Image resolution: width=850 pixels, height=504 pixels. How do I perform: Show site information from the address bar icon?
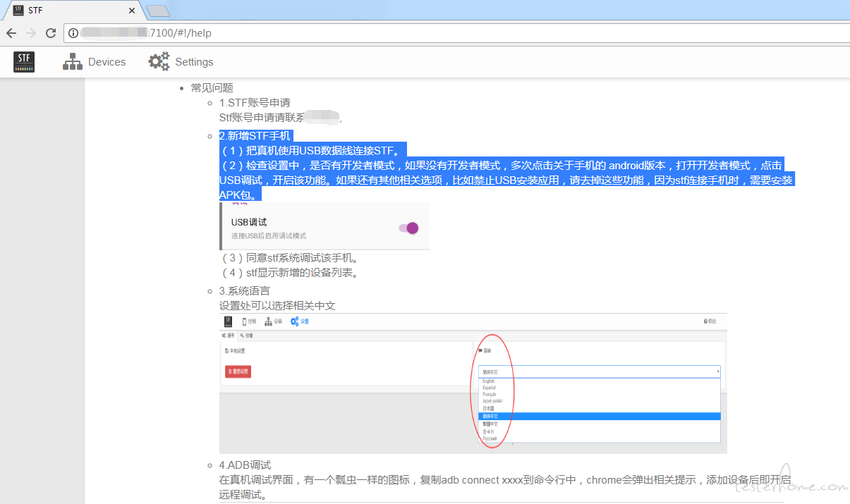tap(74, 33)
